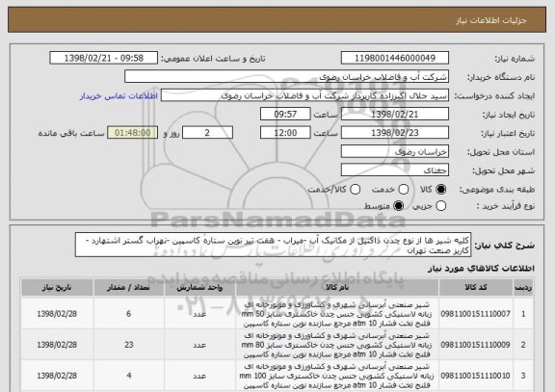Choose the متوسط purchase type radio

(x=398, y=205)
